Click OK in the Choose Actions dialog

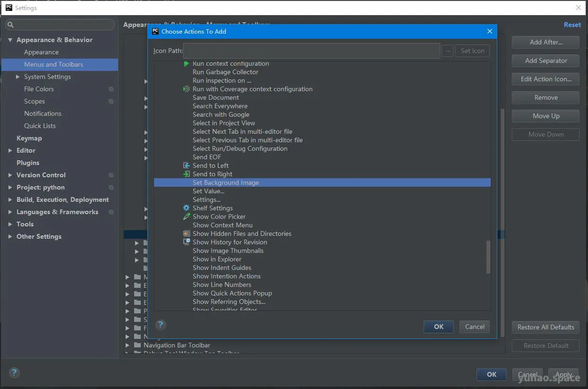439,327
